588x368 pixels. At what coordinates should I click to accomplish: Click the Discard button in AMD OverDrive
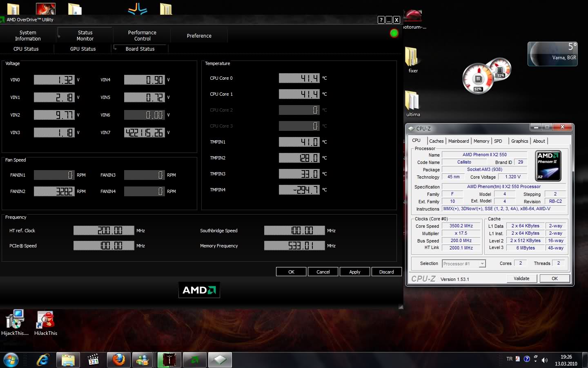(x=387, y=272)
